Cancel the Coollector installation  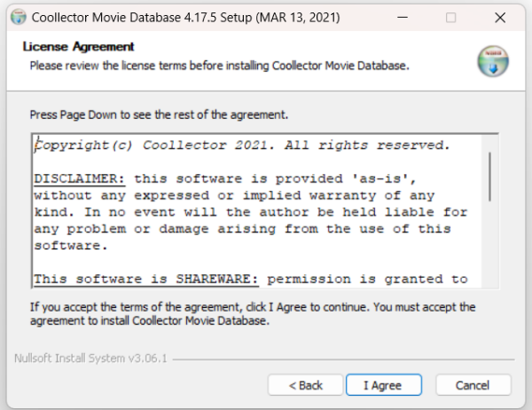pyautogui.click(x=473, y=385)
